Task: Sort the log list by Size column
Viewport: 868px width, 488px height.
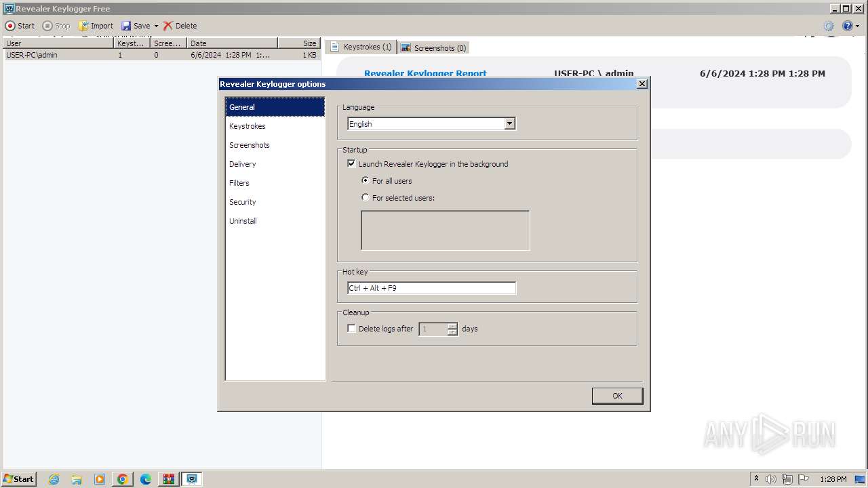Action: coord(298,43)
